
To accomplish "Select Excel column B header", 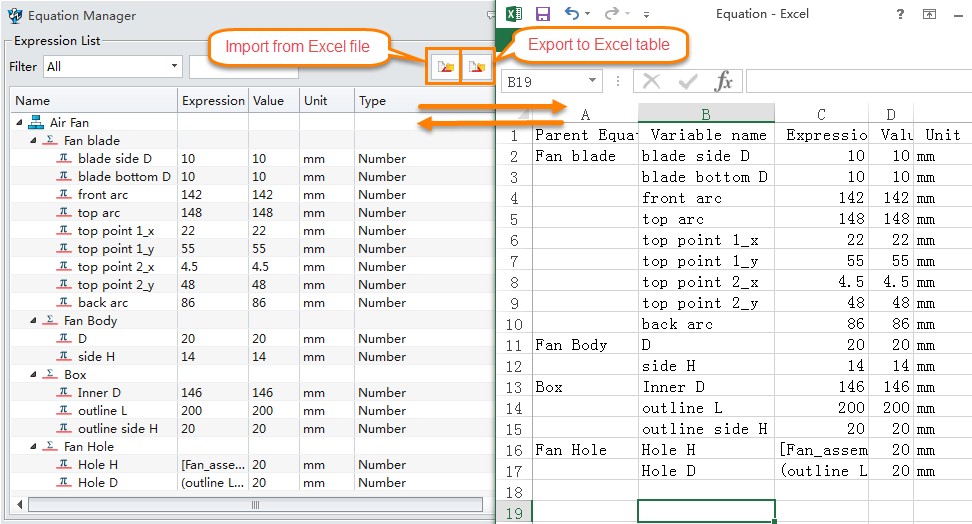I will point(706,113).
